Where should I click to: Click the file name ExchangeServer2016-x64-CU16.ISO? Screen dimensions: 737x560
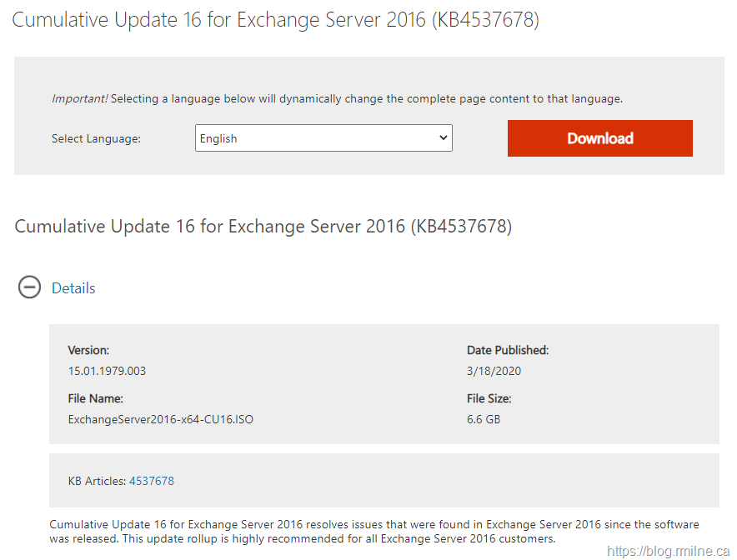point(160,419)
